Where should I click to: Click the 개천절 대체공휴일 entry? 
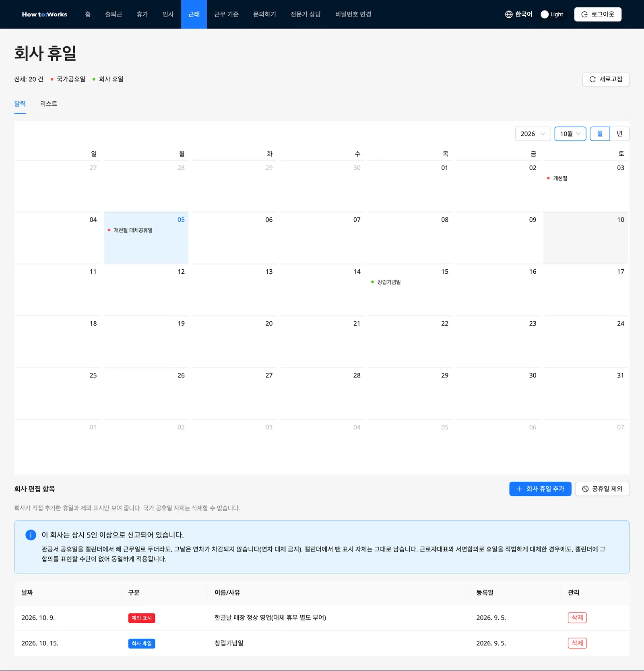pyautogui.click(x=130, y=230)
